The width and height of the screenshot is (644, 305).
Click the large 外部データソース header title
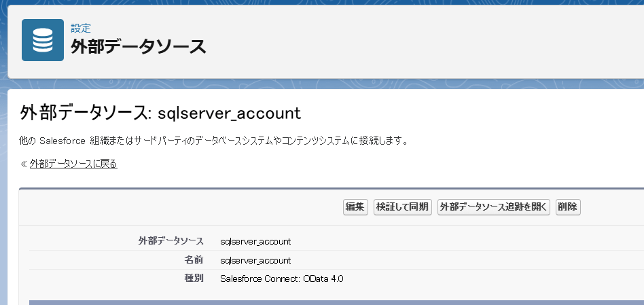[x=139, y=46]
